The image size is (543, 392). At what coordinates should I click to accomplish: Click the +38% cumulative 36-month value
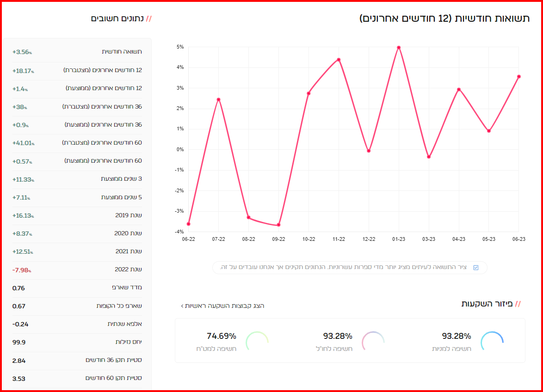[20, 107]
